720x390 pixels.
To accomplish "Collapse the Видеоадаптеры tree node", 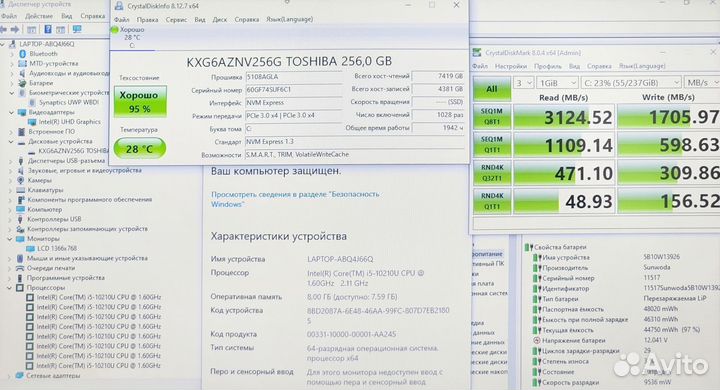I will (x=11, y=113).
